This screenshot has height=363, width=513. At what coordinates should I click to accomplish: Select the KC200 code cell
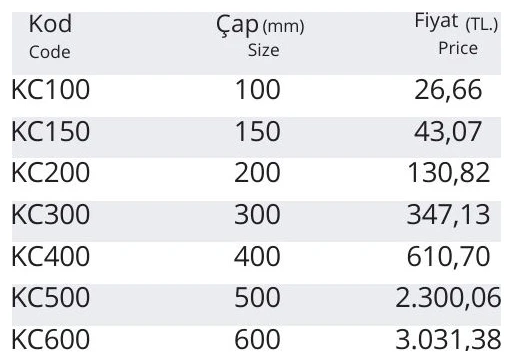point(51,172)
